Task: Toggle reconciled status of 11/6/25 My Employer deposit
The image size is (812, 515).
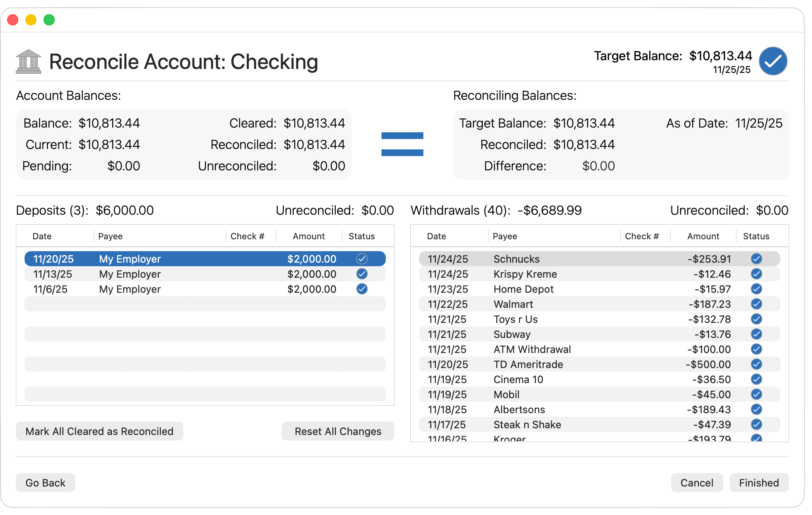Action: click(362, 289)
